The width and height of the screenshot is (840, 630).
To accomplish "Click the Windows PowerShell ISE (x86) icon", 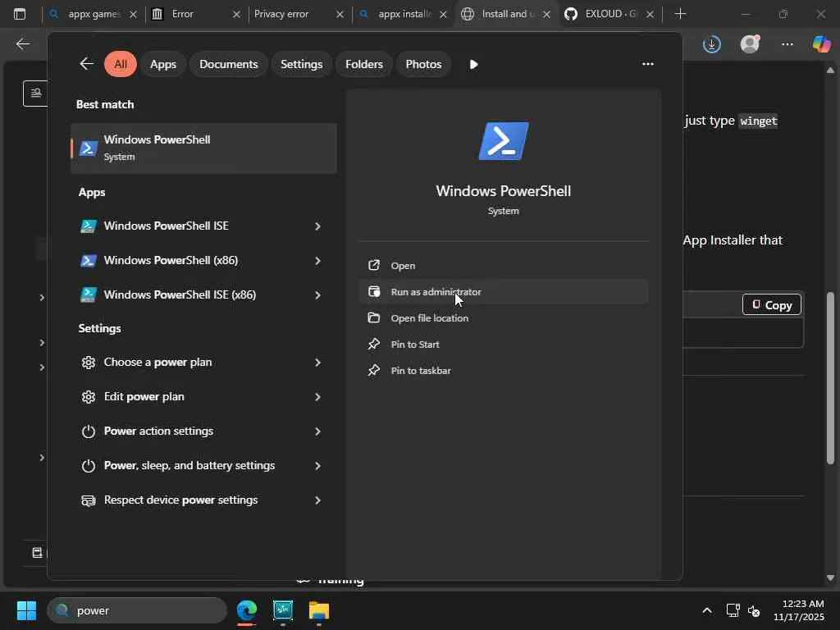I will point(89,294).
